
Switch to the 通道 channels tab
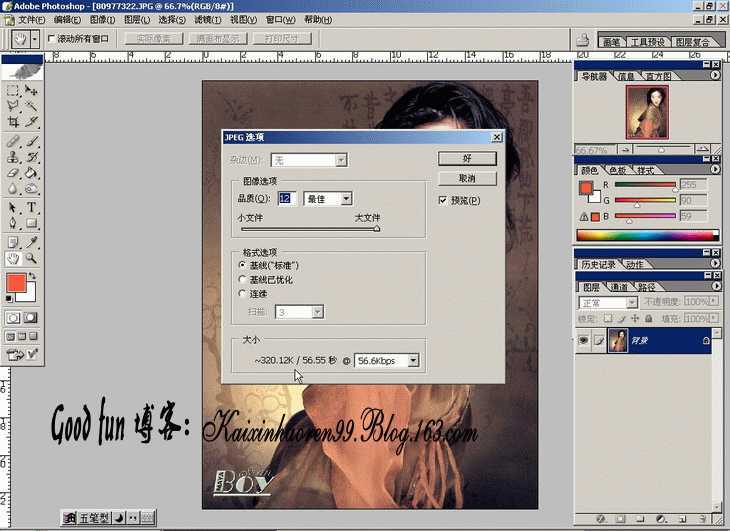click(622, 287)
